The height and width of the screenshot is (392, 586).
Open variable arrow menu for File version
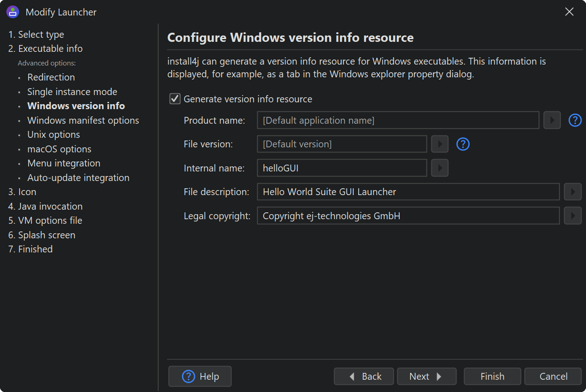point(440,144)
